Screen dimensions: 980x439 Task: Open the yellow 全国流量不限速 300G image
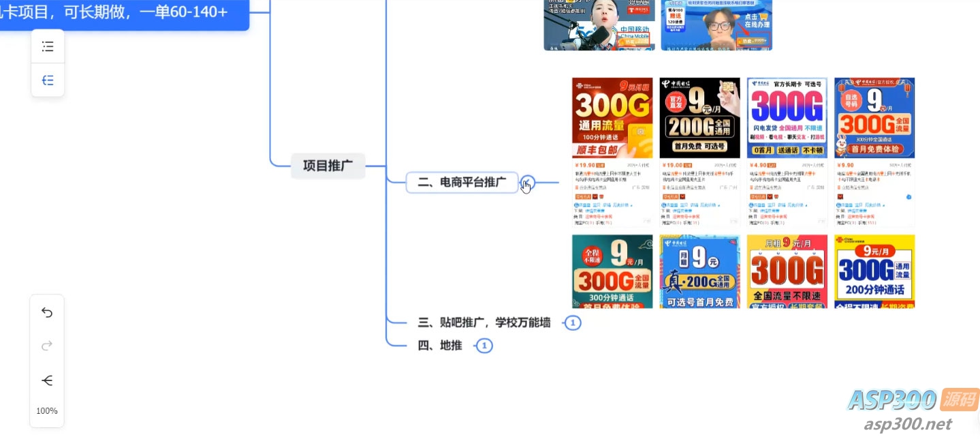point(787,271)
